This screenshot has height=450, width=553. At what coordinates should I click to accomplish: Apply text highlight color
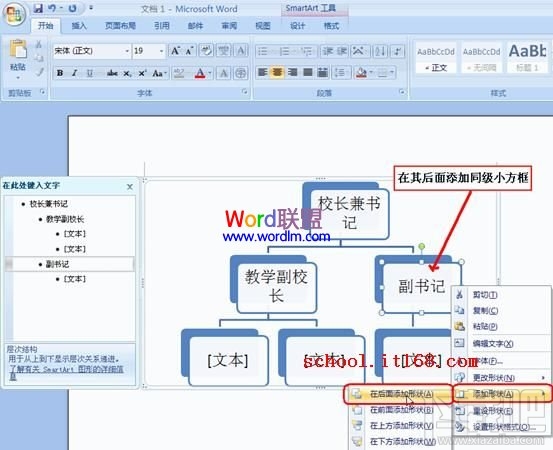coord(179,73)
